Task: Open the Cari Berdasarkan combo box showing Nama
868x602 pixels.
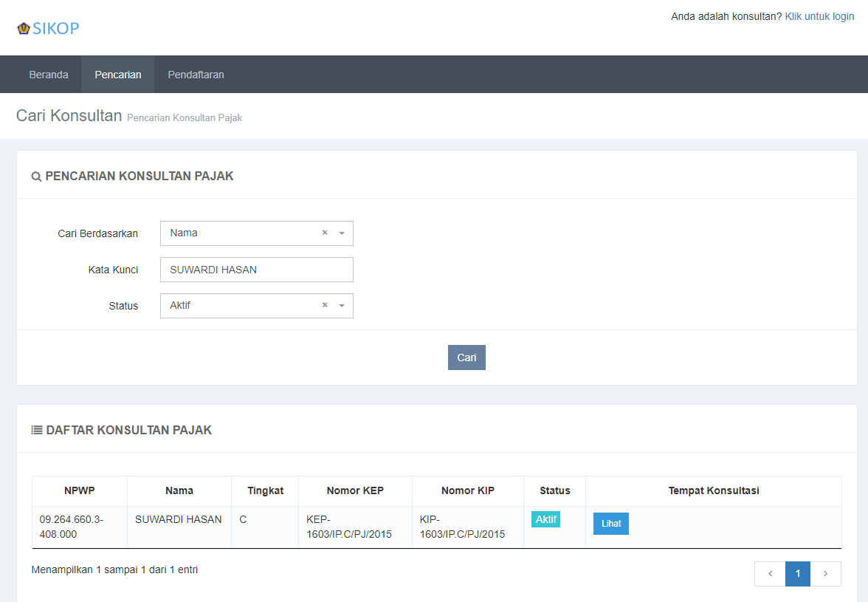Action: (244, 233)
